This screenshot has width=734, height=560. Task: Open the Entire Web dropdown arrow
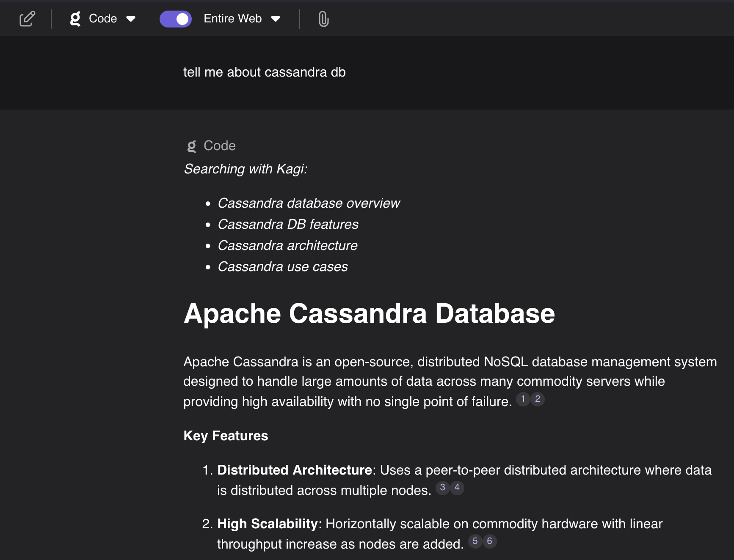pos(276,19)
